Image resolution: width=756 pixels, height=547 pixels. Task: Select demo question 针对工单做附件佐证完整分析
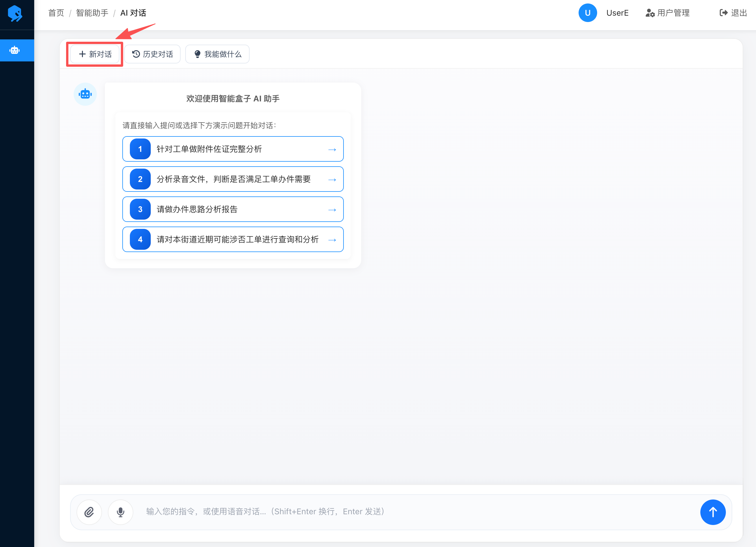coord(233,149)
